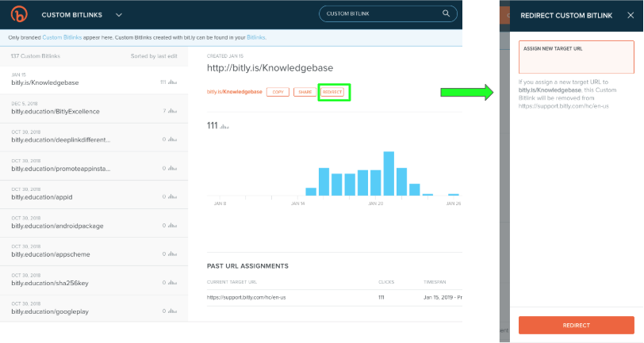
Task: Click the Bitly logo icon
Action: [x=19, y=14]
